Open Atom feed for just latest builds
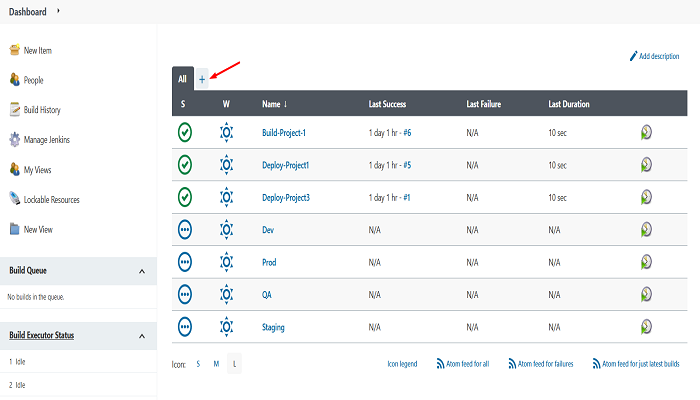 click(x=636, y=364)
